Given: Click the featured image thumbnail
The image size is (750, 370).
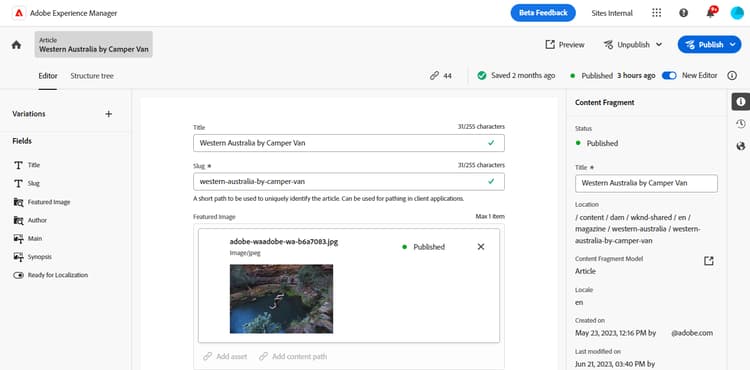Looking at the screenshot, I should pyautogui.click(x=281, y=299).
